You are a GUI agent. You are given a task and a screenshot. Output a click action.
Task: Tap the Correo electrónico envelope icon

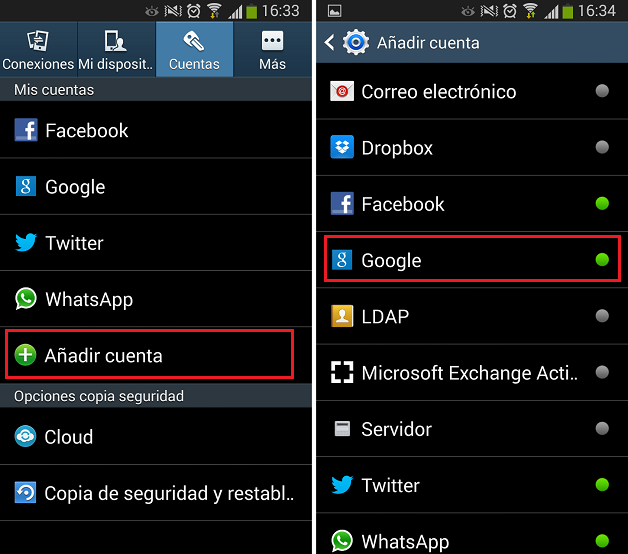tap(342, 91)
